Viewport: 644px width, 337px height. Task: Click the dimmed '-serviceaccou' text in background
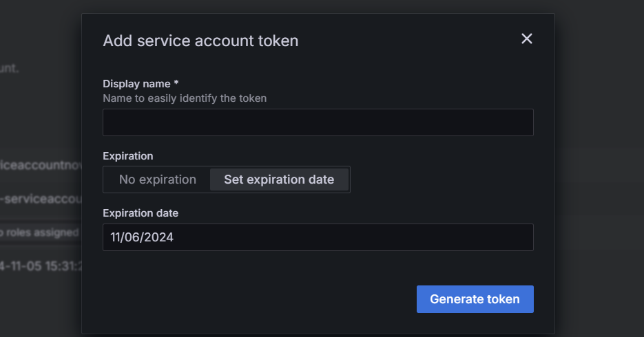point(41,199)
